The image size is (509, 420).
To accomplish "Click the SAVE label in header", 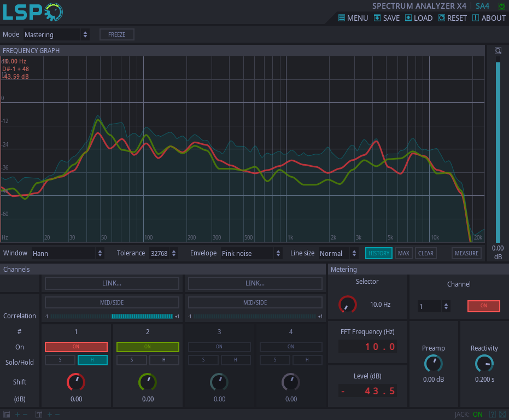I will 391,18.
